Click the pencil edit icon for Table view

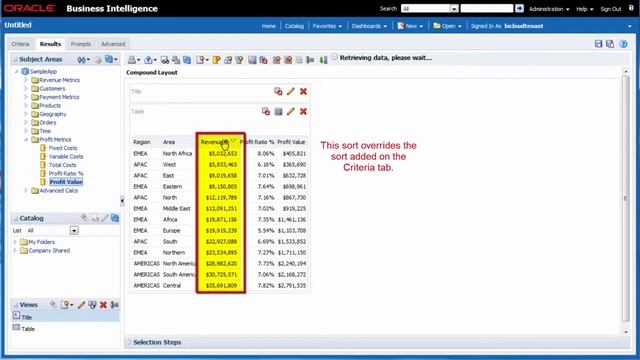[291, 111]
